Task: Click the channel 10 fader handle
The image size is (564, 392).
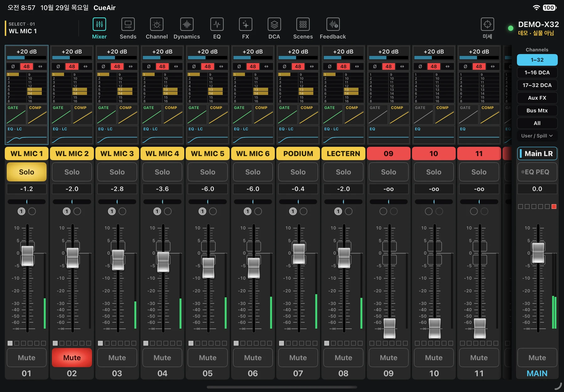Action: click(435, 328)
